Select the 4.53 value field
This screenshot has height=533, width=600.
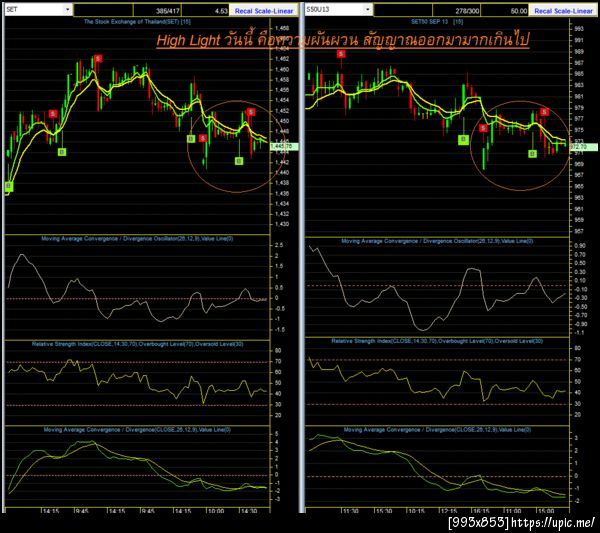coord(205,11)
